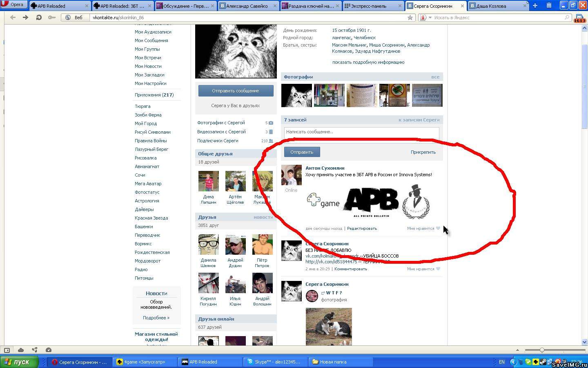Open the APB logo image in post
Viewport: 588px width, 368px height.
[x=371, y=202]
